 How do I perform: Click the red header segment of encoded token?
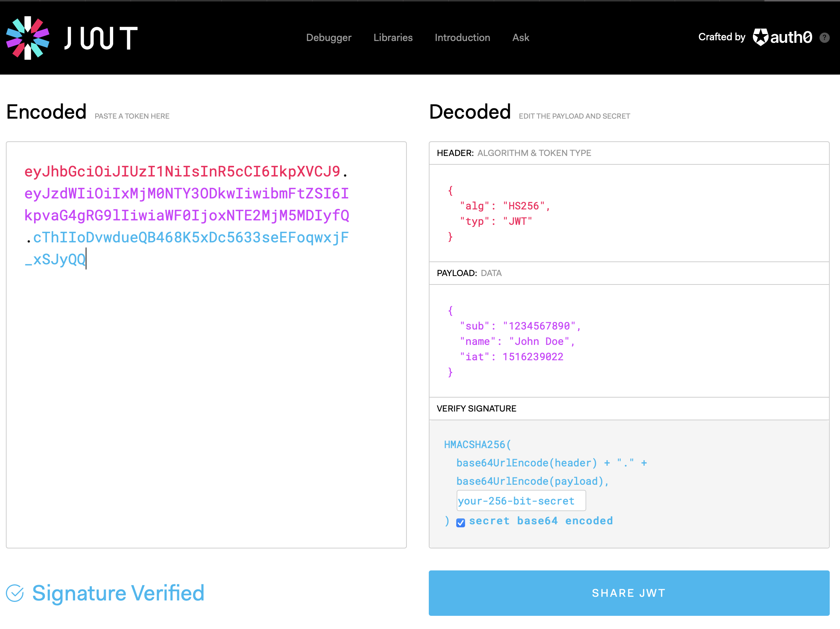[x=182, y=172]
